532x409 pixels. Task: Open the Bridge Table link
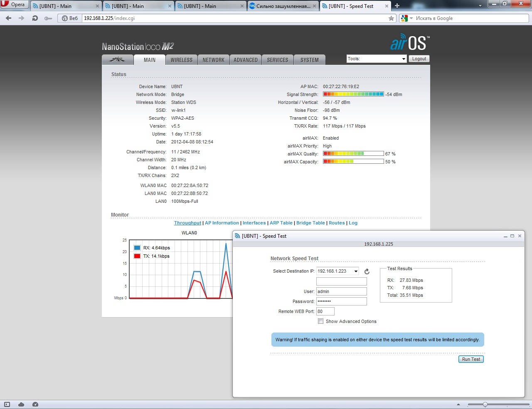point(310,223)
